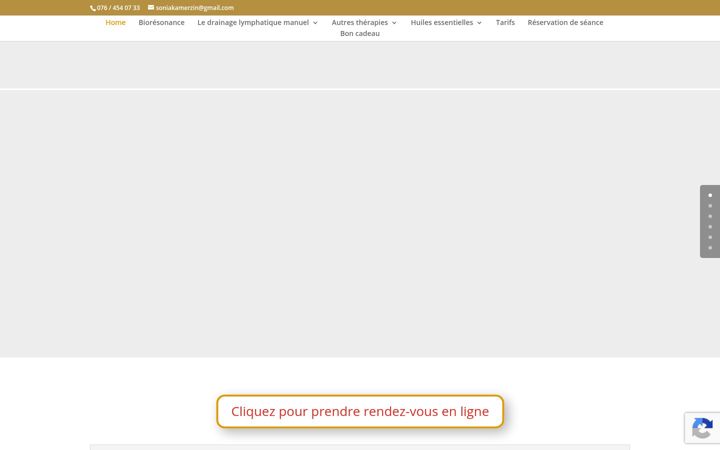
Task: Open the Bon cadeau page
Action: pyautogui.click(x=360, y=34)
